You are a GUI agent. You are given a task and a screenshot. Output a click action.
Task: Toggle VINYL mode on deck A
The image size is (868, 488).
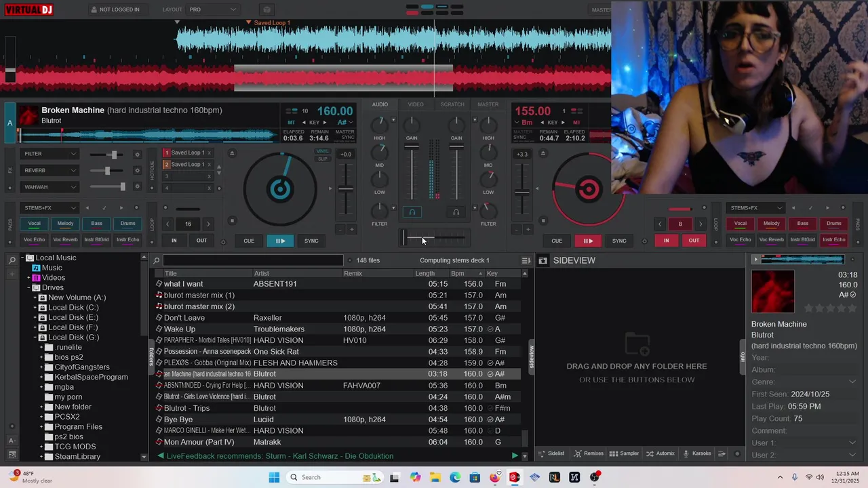pos(323,152)
